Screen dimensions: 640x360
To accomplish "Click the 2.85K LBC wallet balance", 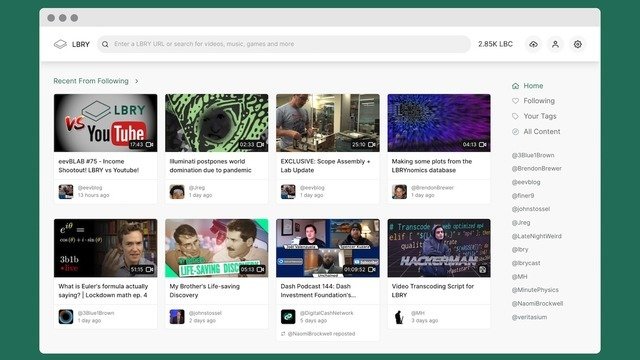I will click(x=495, y=44).
